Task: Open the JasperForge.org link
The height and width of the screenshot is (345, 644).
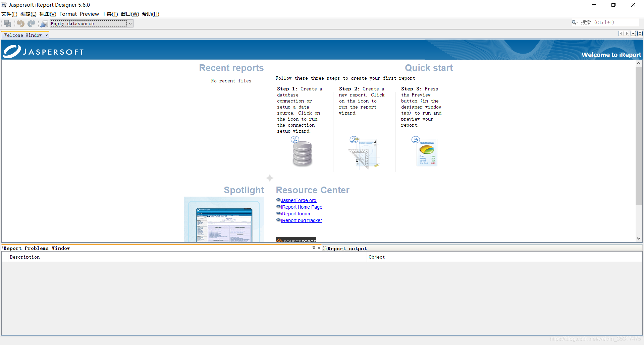Action: 299,200
